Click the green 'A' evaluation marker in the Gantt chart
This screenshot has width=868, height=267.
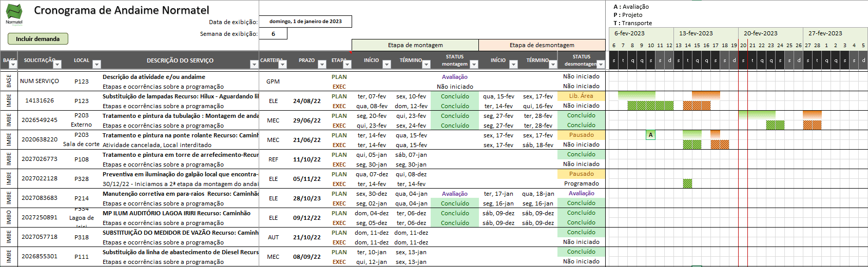tap(650, 135)
